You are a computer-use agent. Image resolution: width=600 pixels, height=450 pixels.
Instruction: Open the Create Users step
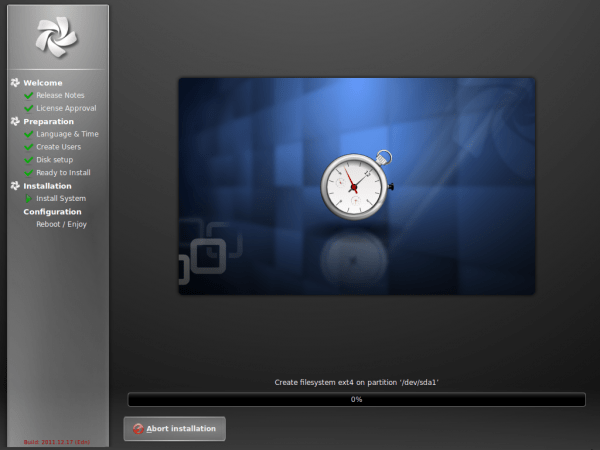click(59, 147)
